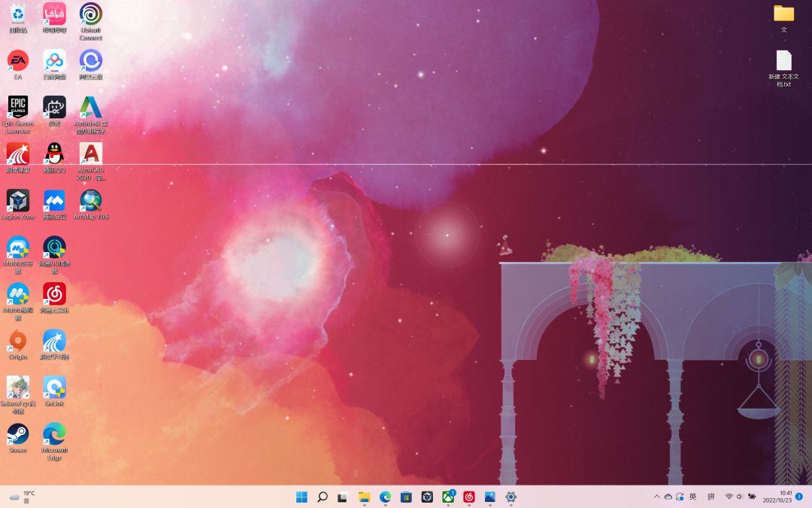Open the Photos app on the taskbar

pos(490,497)
